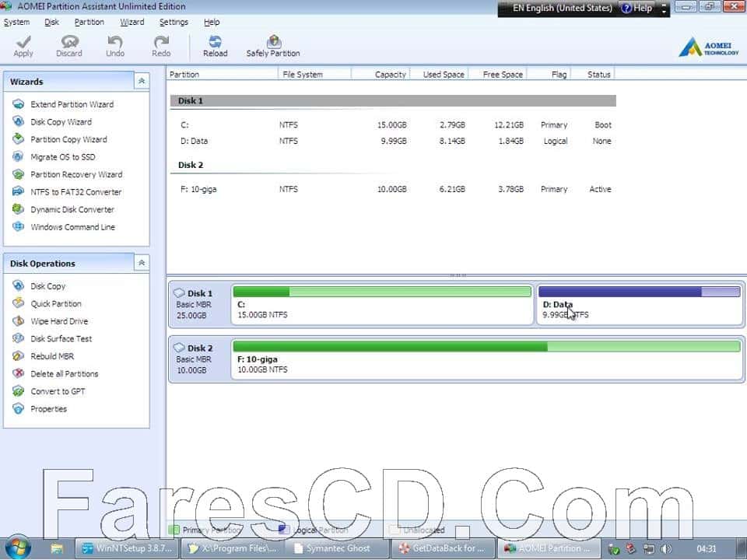Open the Settings menu

tap(174, 23)
